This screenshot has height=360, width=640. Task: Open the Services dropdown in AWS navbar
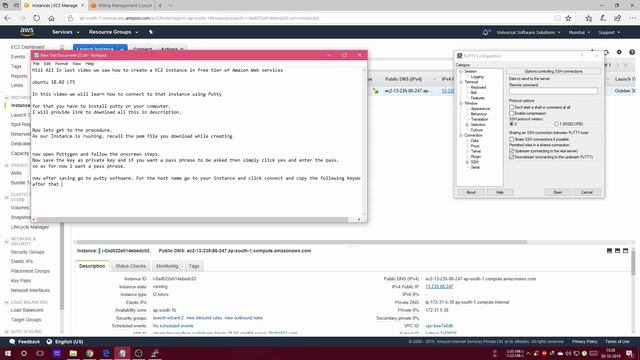tap(65, 32)
